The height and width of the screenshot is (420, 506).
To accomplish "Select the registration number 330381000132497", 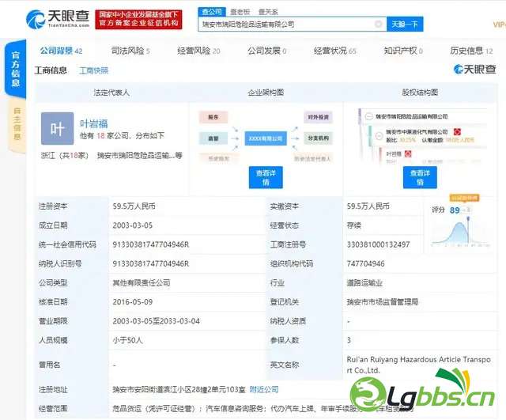I will pos(378,244).
